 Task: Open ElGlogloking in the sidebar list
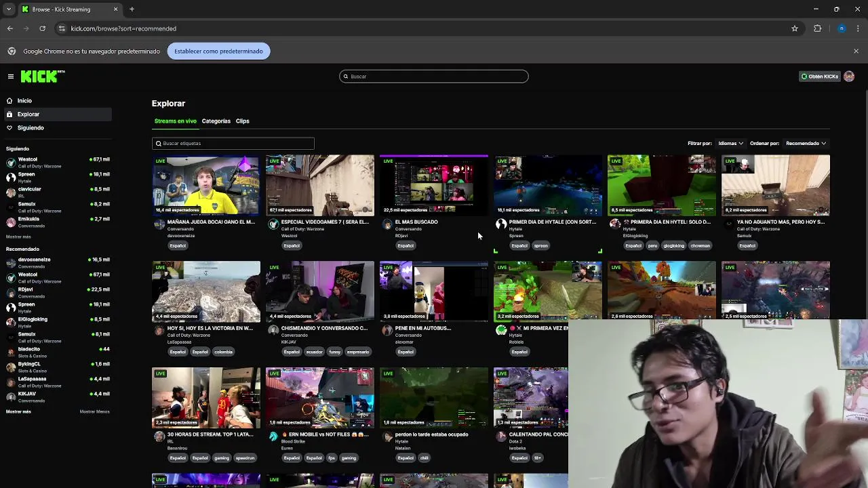(x=58, y=322)
